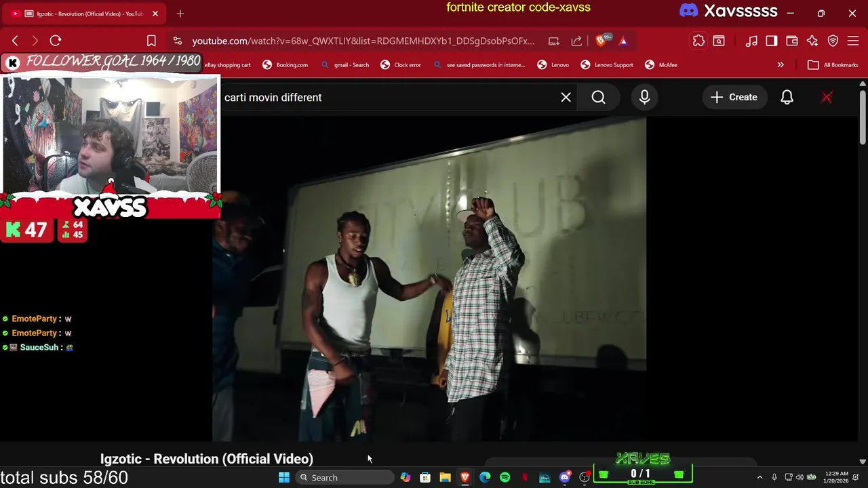Switch to the Igzotic Revolution YouTube tab
The width and height of the screenshot is (868, 488).
(x=85, y=14)
